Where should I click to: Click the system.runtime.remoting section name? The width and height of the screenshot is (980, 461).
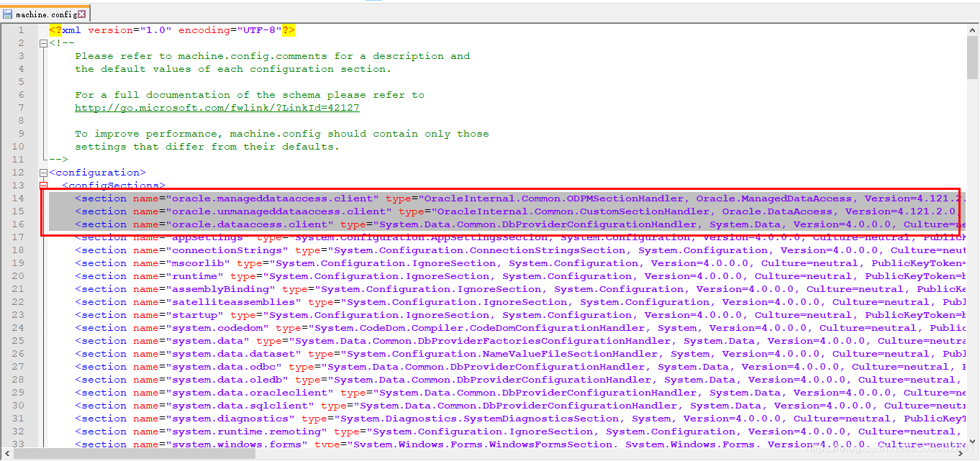pos(247,432)
